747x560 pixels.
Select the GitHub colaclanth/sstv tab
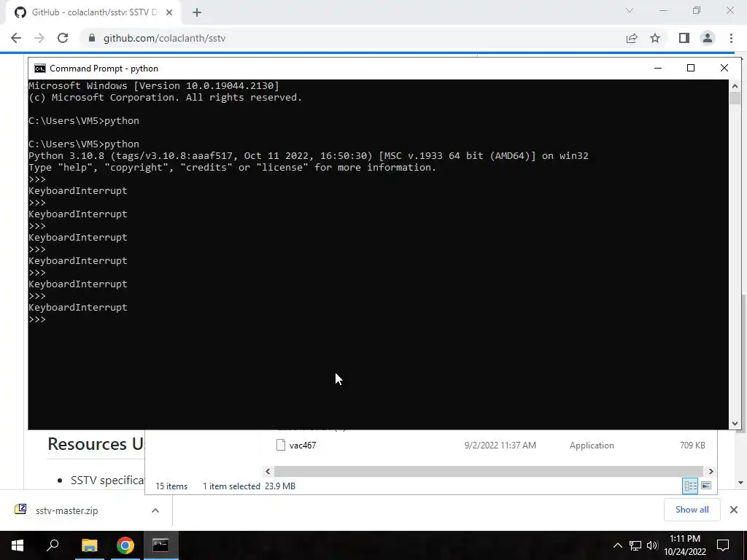coord(93,12)
